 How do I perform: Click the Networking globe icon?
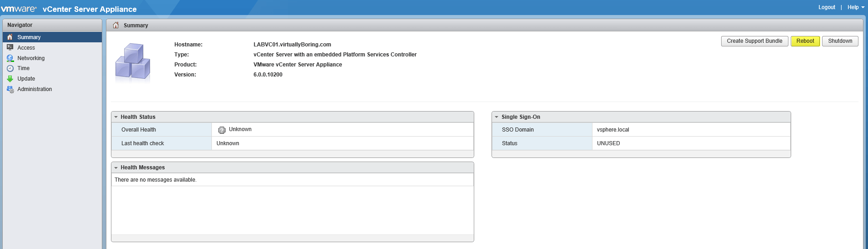pos(10,58)
